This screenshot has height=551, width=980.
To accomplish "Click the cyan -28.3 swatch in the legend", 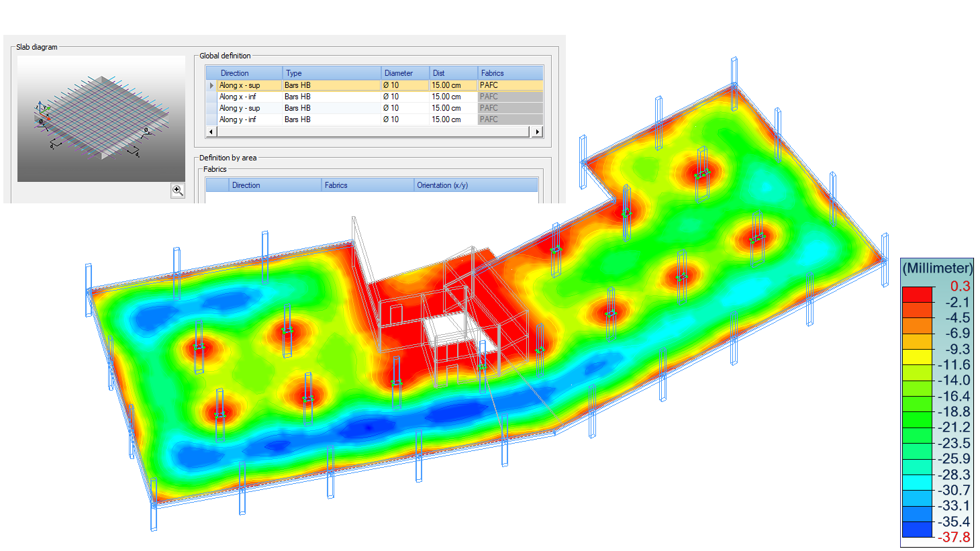I will pos(918,483).
